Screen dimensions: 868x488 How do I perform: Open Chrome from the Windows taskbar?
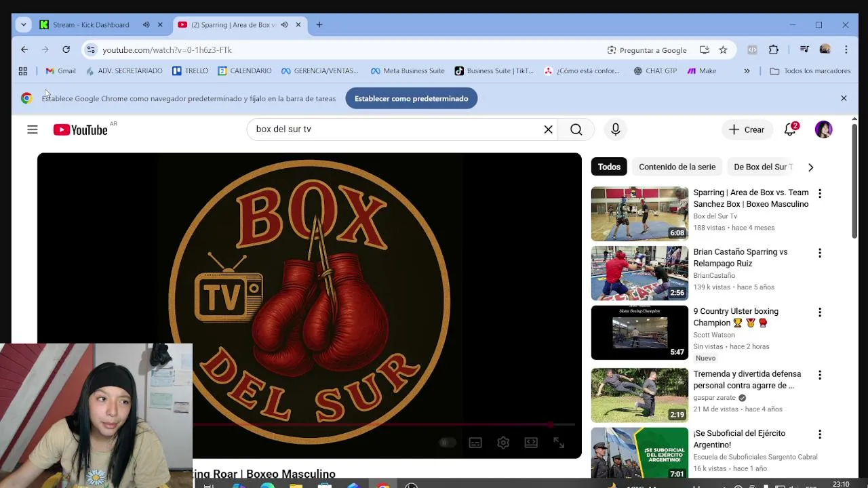383,485
